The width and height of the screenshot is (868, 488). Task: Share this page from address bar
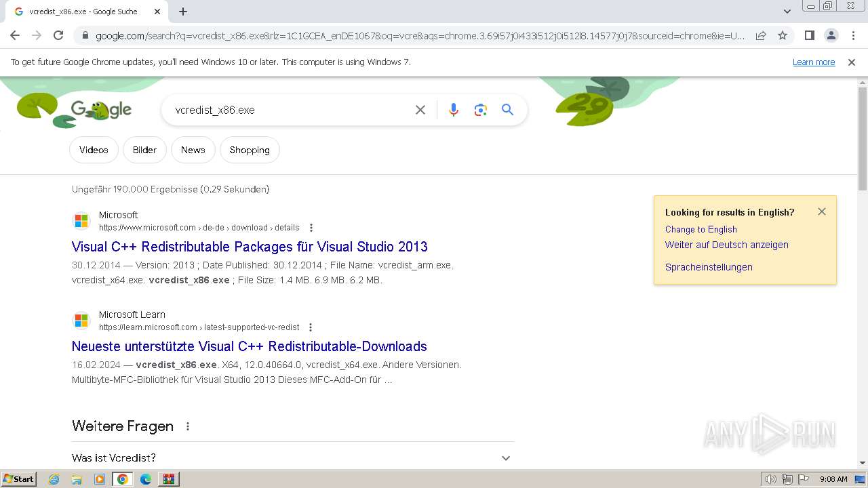761,35
